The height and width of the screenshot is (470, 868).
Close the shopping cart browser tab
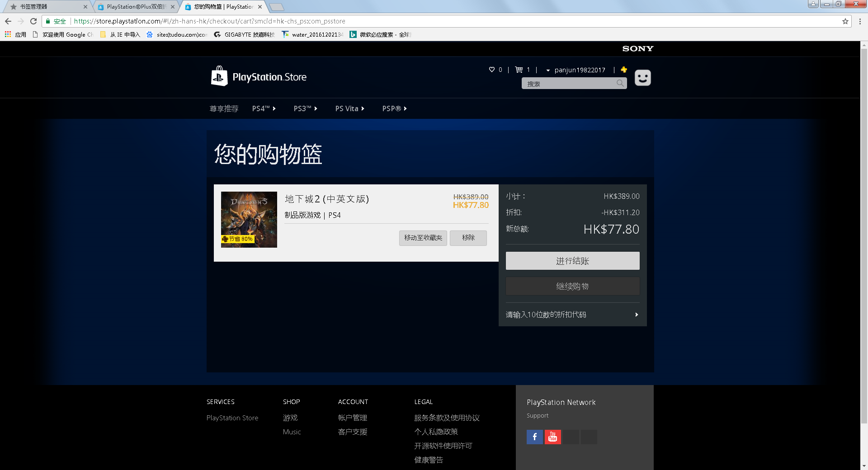pos(260,7)
